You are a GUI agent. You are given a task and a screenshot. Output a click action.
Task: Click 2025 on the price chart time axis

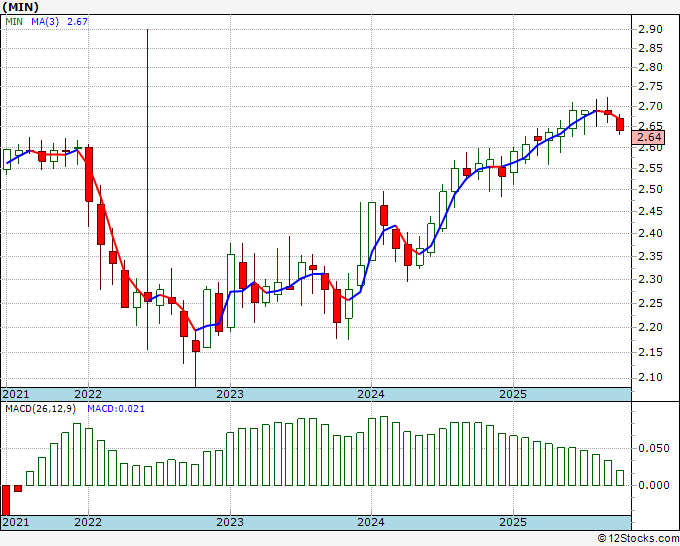[513, 394]
